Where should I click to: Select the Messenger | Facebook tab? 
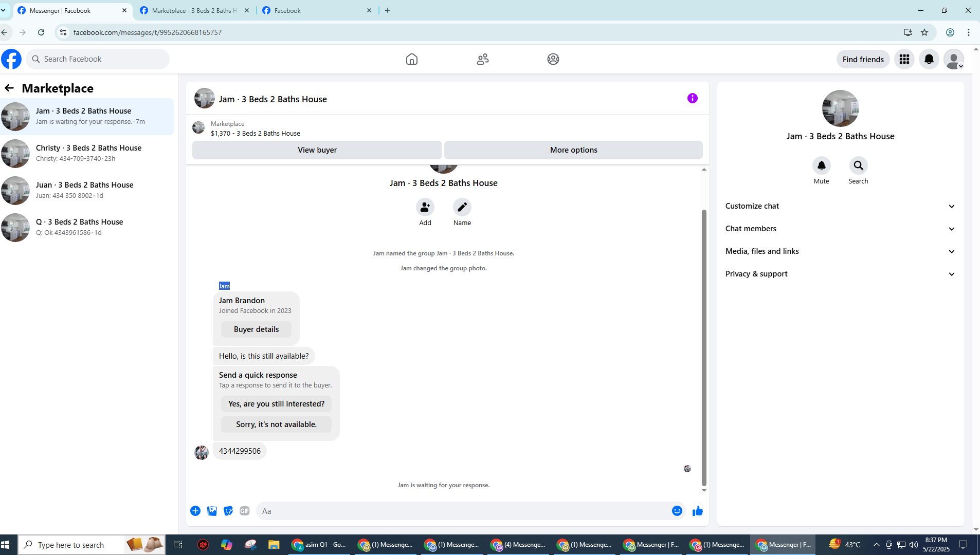[x=72, y=10]
